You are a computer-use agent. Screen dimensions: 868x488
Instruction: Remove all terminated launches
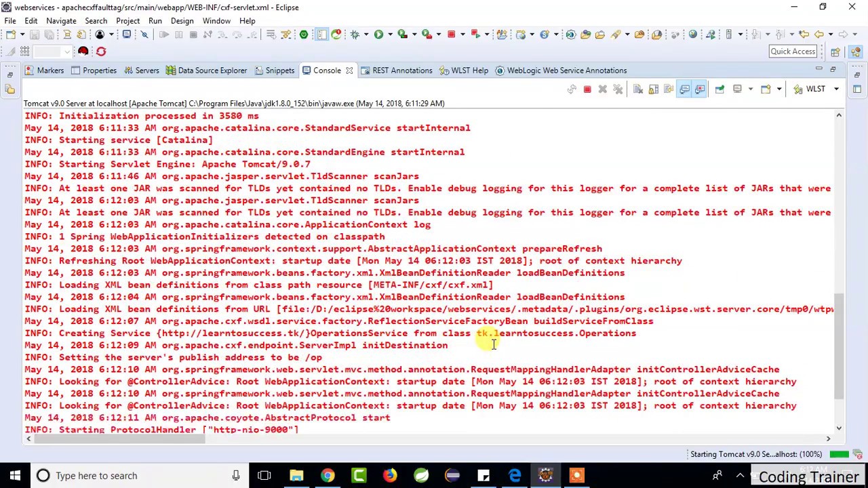pos(617,89)
